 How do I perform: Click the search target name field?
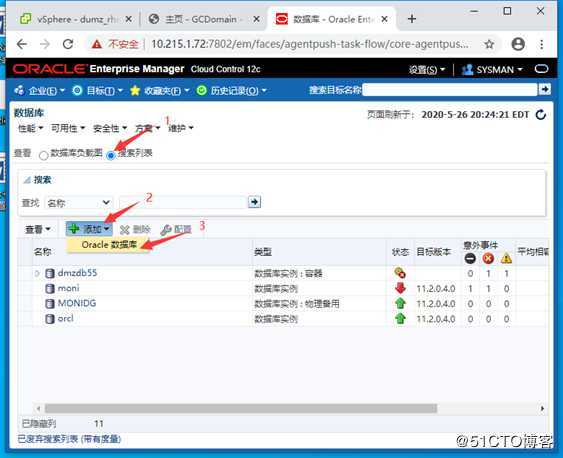[450, 90]
